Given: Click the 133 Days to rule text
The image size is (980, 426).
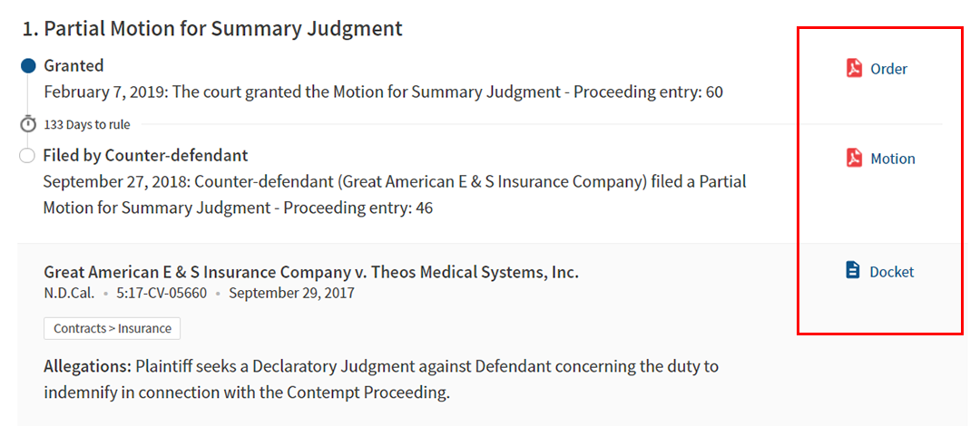Looking at the screenshot, I should (x=86, y=124).
